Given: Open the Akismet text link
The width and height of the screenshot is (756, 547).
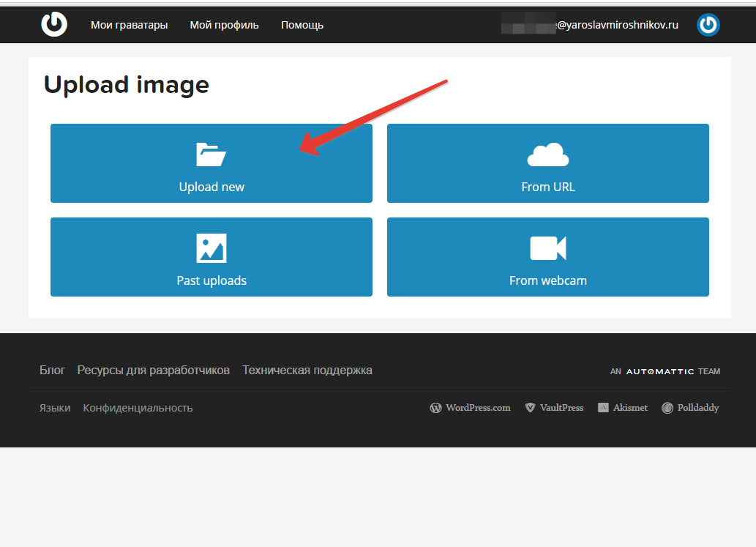Looking at the screenshot, I should coord(630,408).
